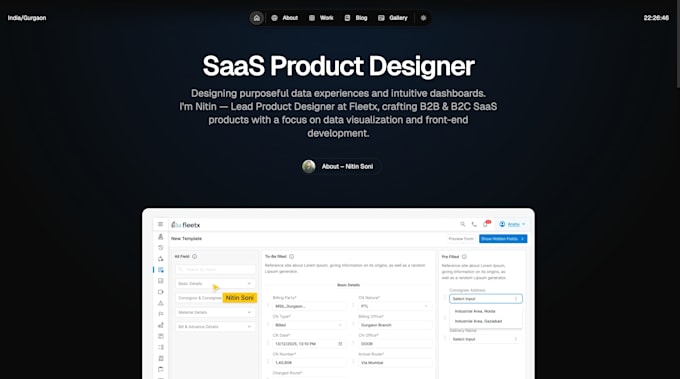The image size is (680, 379).
Task: Click the CN Office input field
Action: click(395, 344)
